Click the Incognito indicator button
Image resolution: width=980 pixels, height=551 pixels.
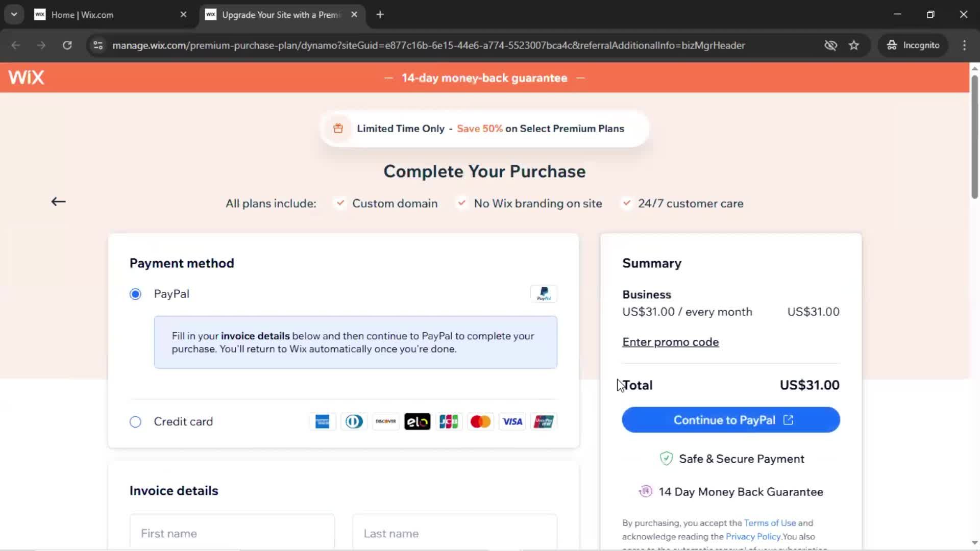pos(913,45)
